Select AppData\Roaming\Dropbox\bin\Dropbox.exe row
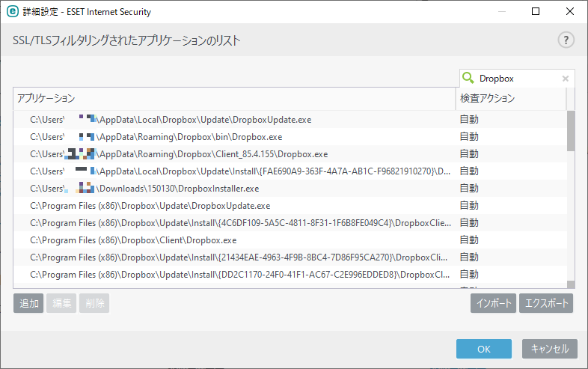The width and height of the screenshot is (588, 369). tap(290, 137)
